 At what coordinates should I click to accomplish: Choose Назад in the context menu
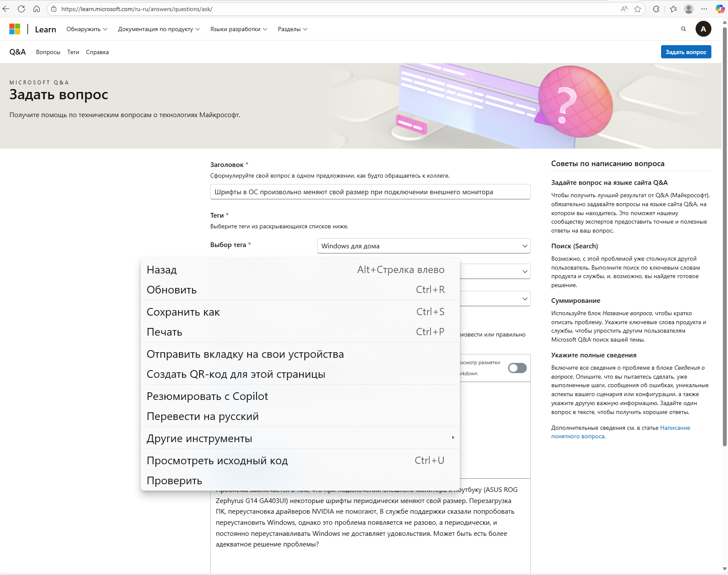click(x=300, y=270)
